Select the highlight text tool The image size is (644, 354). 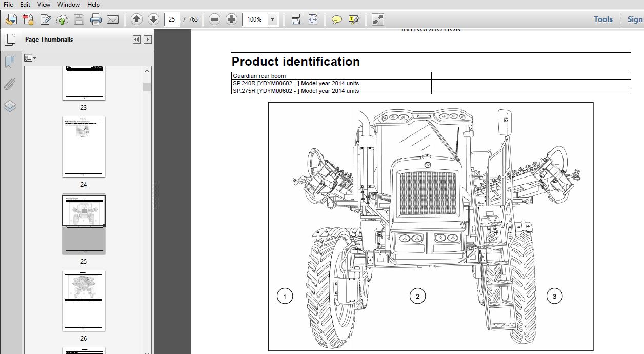pyautogui.click(x=353, y=19)
